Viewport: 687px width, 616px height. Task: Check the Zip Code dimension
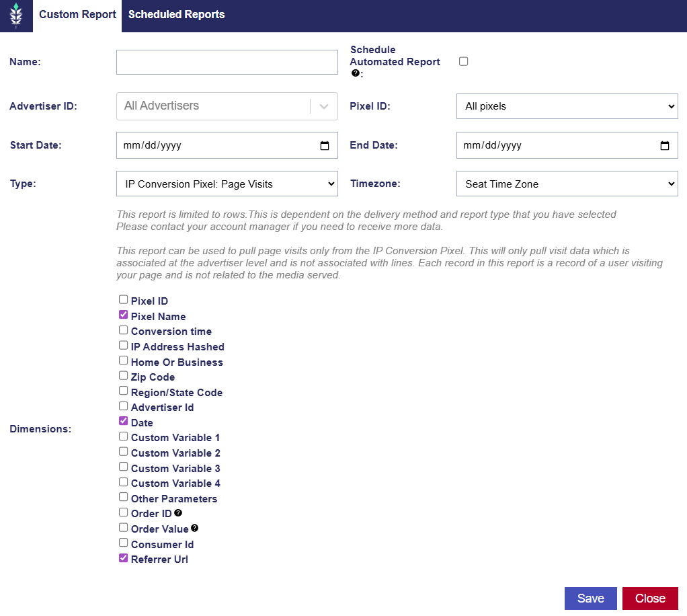coord(124,375)
